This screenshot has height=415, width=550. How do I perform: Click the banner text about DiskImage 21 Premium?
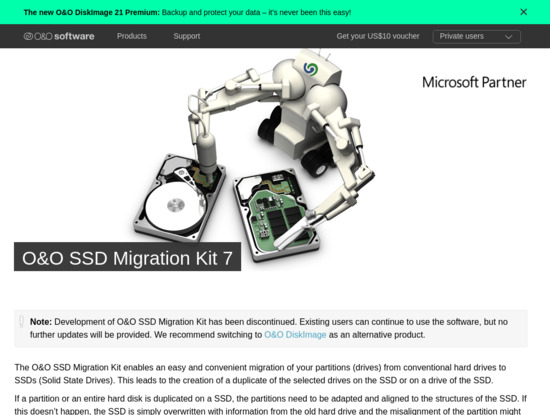click(x=187, y=12)
